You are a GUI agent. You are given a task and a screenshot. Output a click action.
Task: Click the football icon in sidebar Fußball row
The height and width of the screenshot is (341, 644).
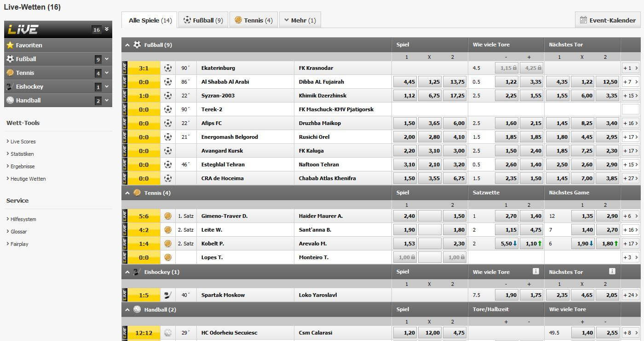pos(10,59)
